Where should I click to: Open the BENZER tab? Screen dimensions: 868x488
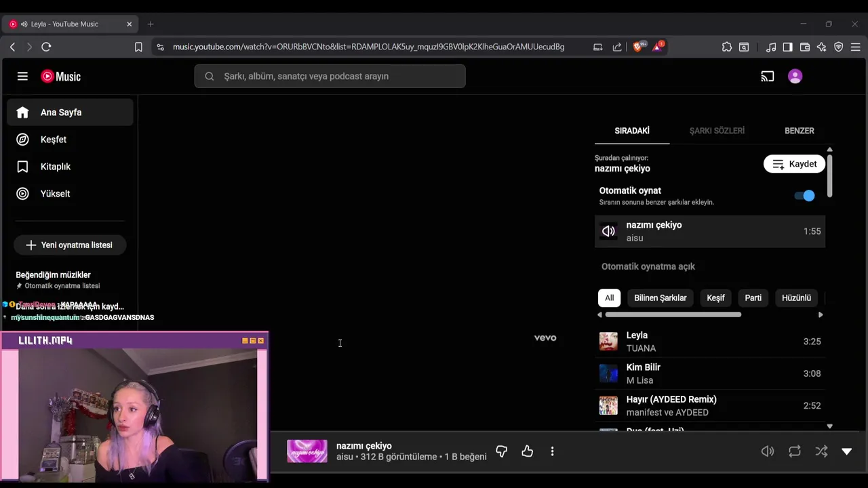pyautogui.click(x=800, y=131)
